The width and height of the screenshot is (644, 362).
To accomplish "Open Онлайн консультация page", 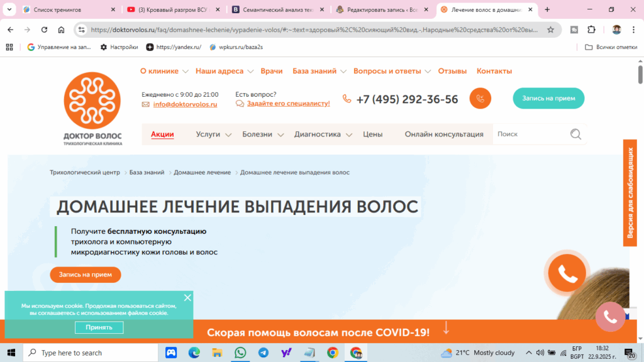I will (444, 134).
